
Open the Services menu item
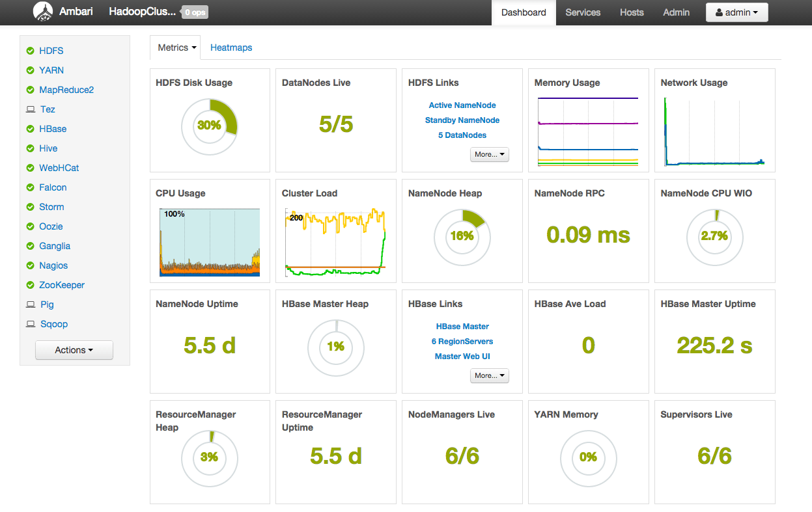[583, 12]
